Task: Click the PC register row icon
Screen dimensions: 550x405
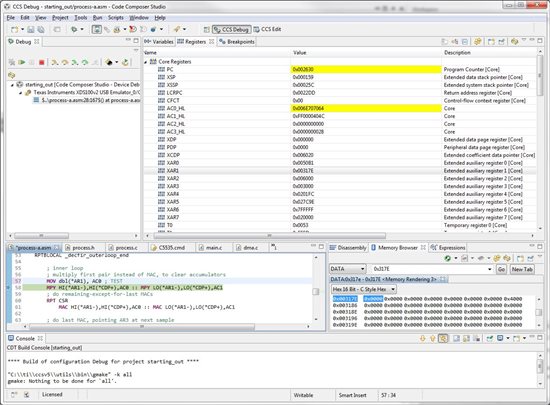Action: (x=161, y=69)
